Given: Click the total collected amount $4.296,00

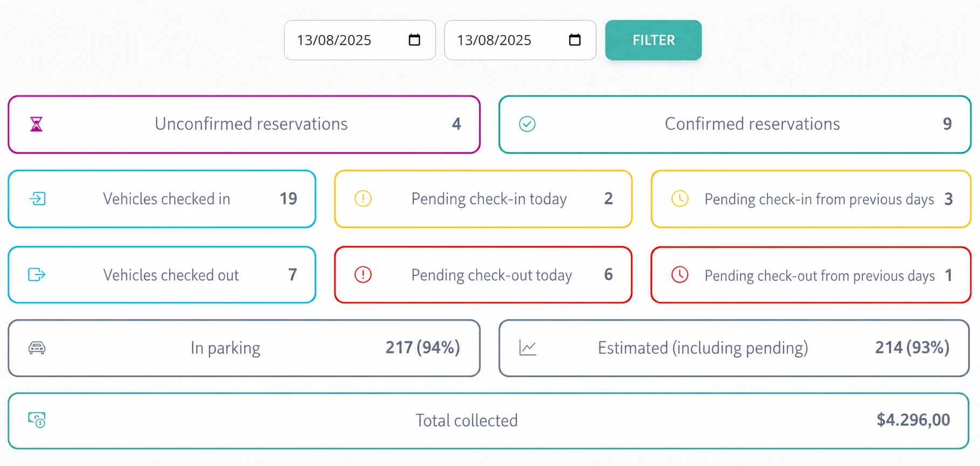Looking at the screenshot, I should [x=913, y=420].
